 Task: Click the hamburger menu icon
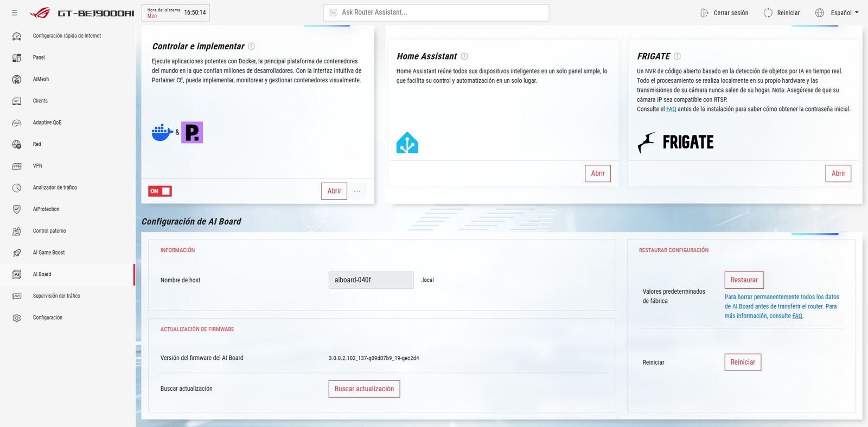(x=15, y=13)
